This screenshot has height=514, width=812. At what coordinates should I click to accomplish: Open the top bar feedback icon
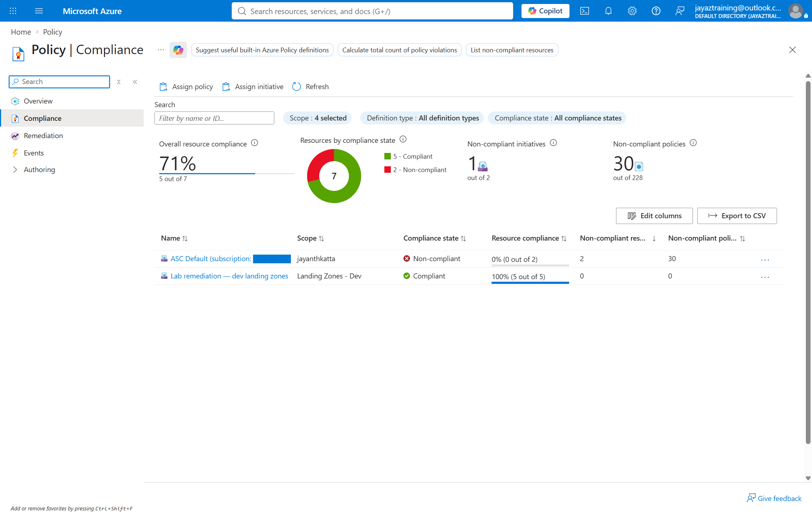coord(680,11)
